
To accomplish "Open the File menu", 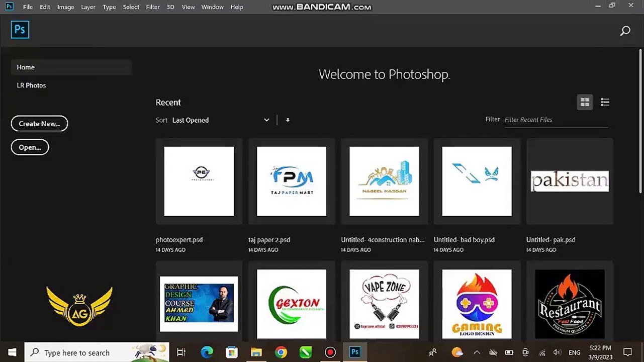I will coord(28,7).
